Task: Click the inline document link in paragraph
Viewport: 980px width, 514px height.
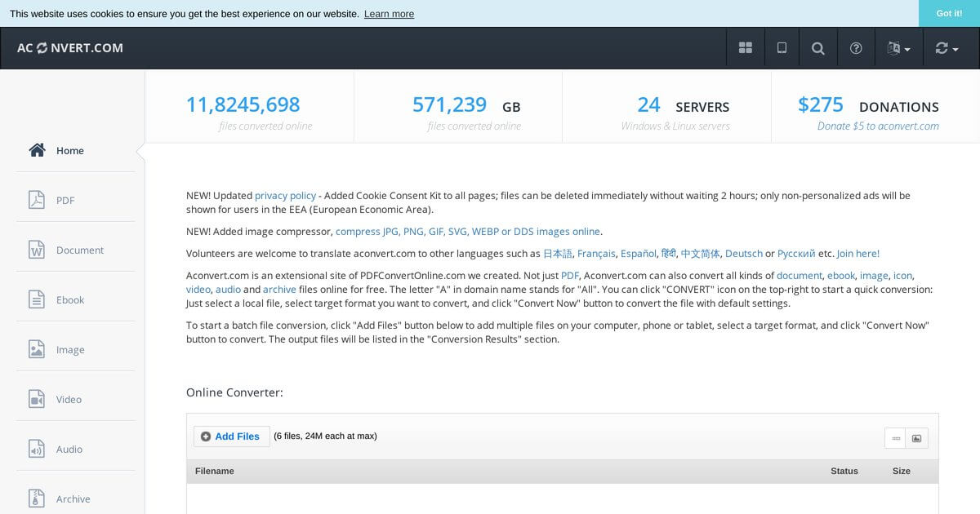Action: [800, 276]
